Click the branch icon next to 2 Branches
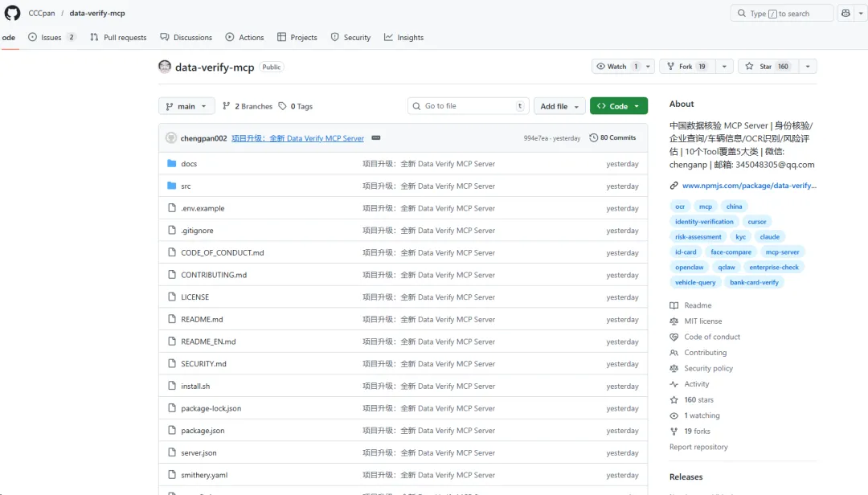Viewport: 868px width, 495px height. click(227, 106)
